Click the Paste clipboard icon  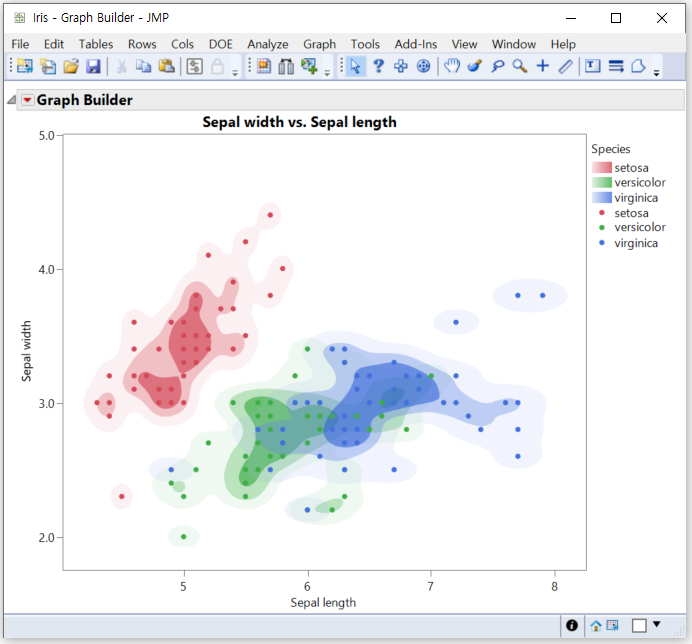coord(166,66)
